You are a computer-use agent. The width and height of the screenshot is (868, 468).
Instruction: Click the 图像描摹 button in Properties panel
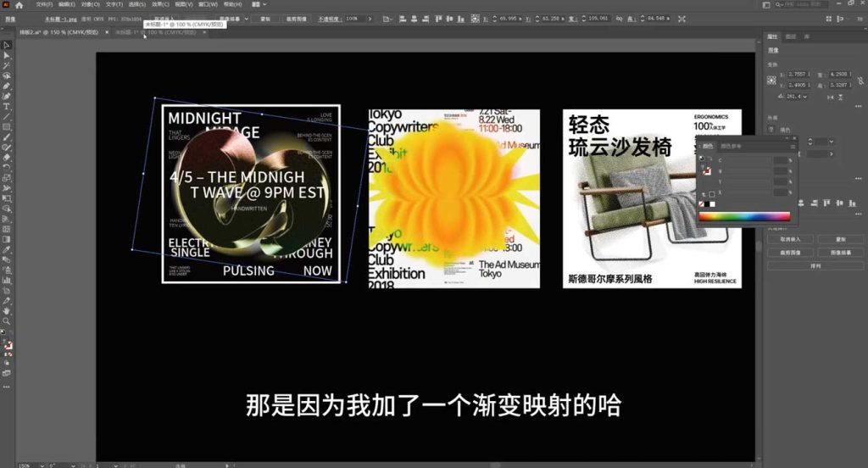click(840, 253)
